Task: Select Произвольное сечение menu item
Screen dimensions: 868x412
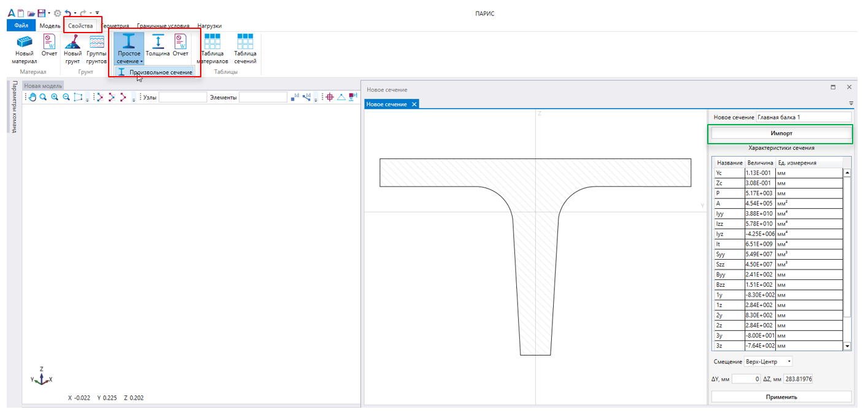Action: click(x=155, y=72)
